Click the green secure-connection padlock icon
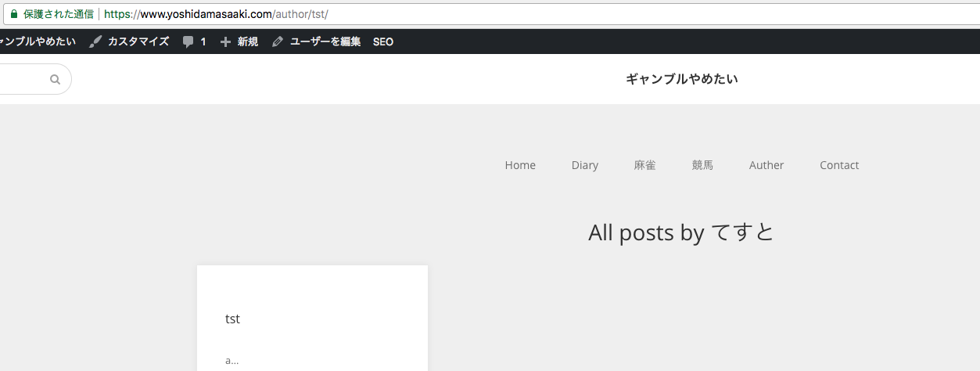Image resolution: width=980 pixels, height=371 pixels. coord(13,14)
